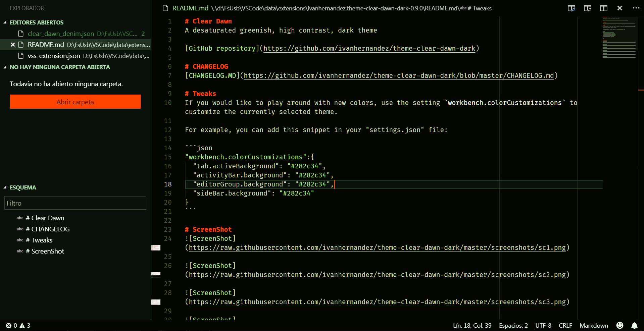The height and width of the screenshot is (331, 644).
Task: Collapse the ESQUEMA outline section
Action: click(5, 187)
